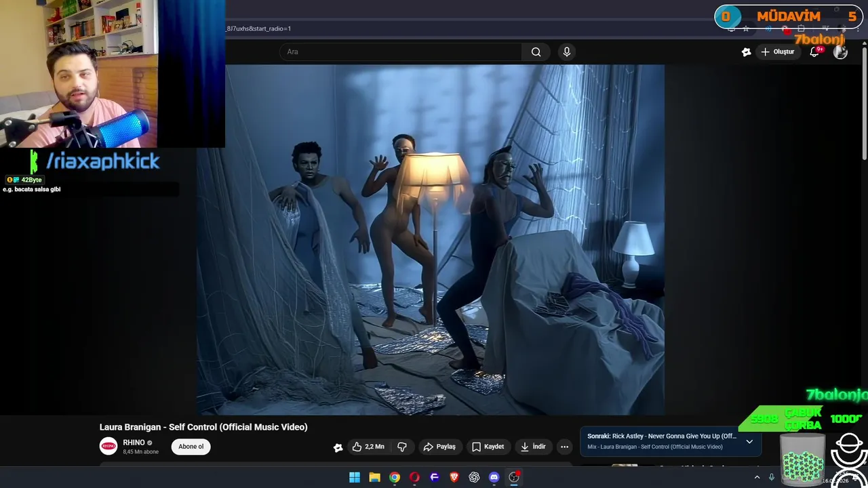
Task: Open the purple F app on taskbar
Action: (435, 477)
